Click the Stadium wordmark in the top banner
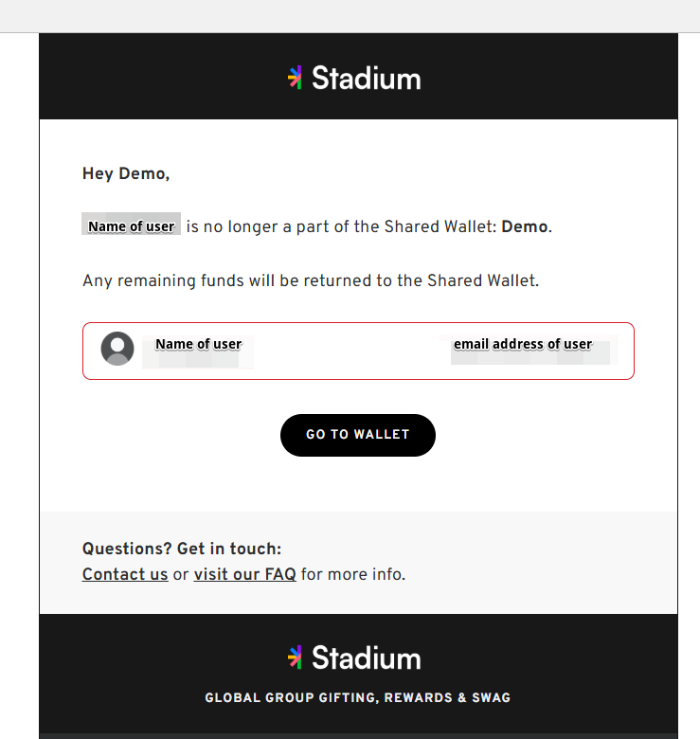The image size is (700, 739). pos(366,79)
